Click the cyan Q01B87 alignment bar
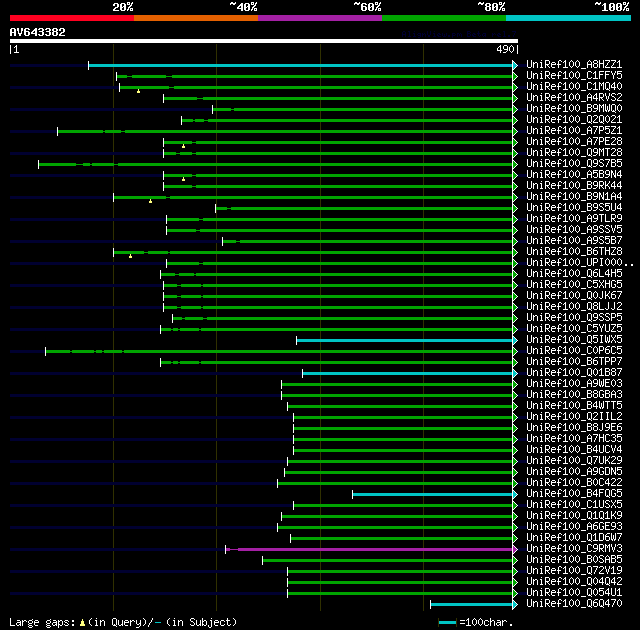 (407, 373)
